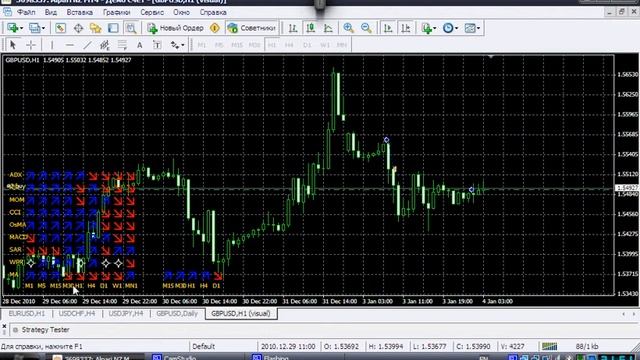Image resolution: width=640 pixels, height=360 pixels.
Task: Switch to candlestick chart display
Action: 311,28
